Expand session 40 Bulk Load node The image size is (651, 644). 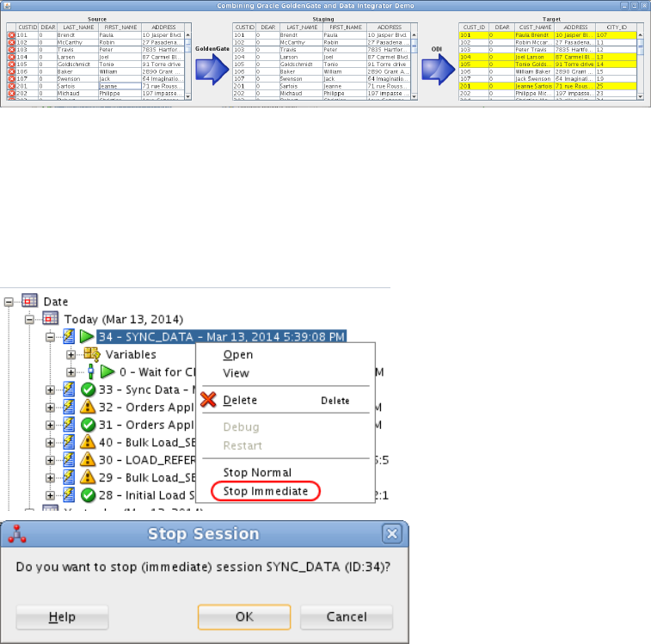(x=50, y=443)
